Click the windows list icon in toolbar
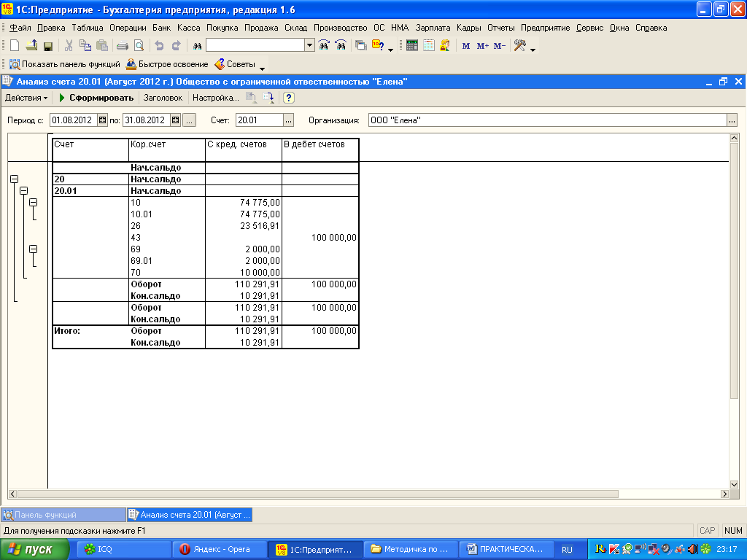 (x=361, y=46)
